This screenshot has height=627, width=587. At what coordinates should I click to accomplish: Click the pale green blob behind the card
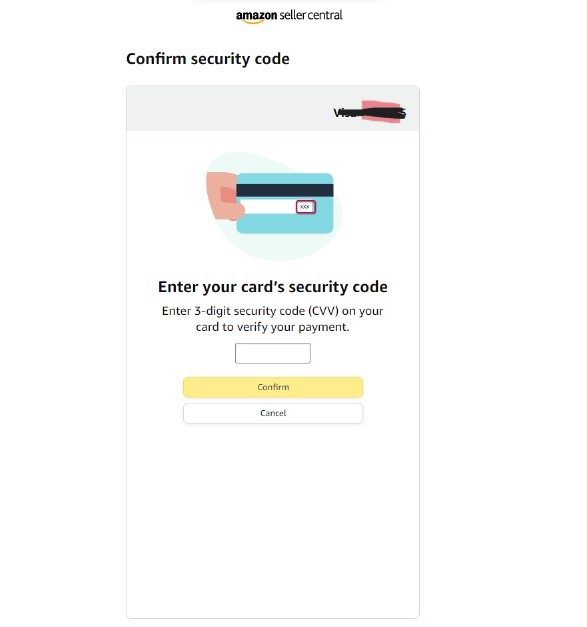pyautogui.click(x=276, y=248)
